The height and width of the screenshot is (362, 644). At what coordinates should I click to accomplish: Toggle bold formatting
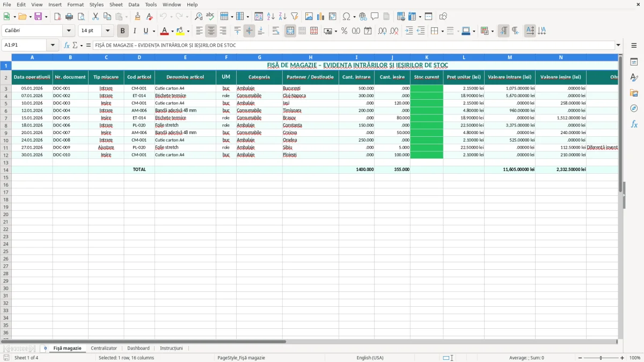tap(123, 31)
